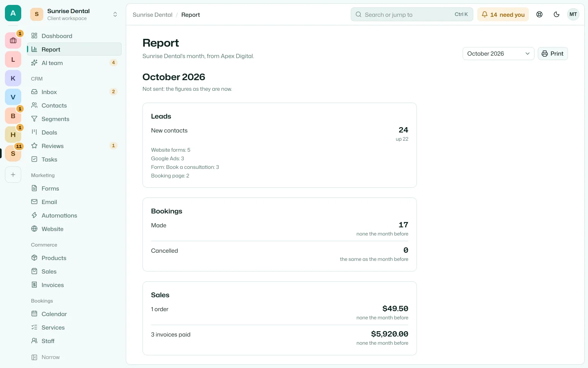Open Staff page
Image resolution: width=588 pixels, height=368 pixels.
(74, 341)
